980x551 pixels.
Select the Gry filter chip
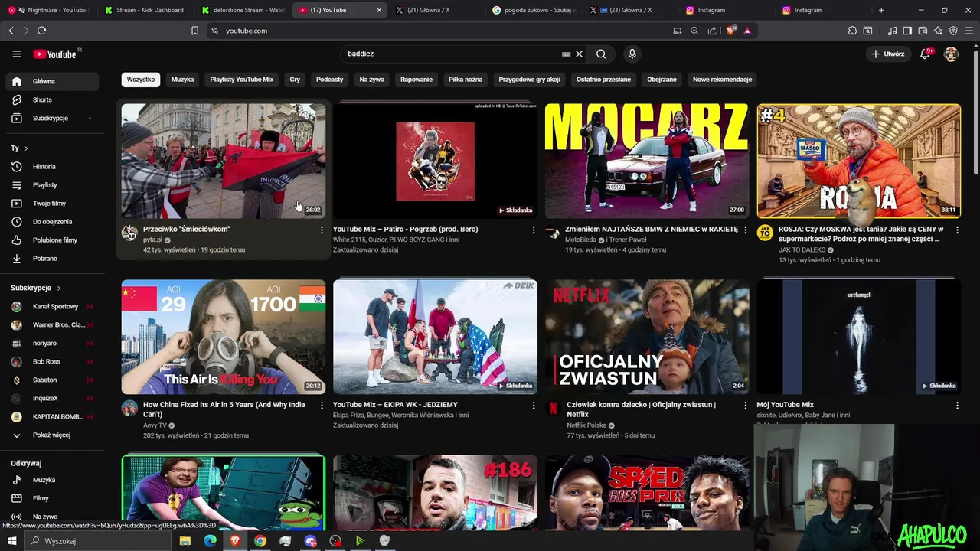click(x=295, y=79)
